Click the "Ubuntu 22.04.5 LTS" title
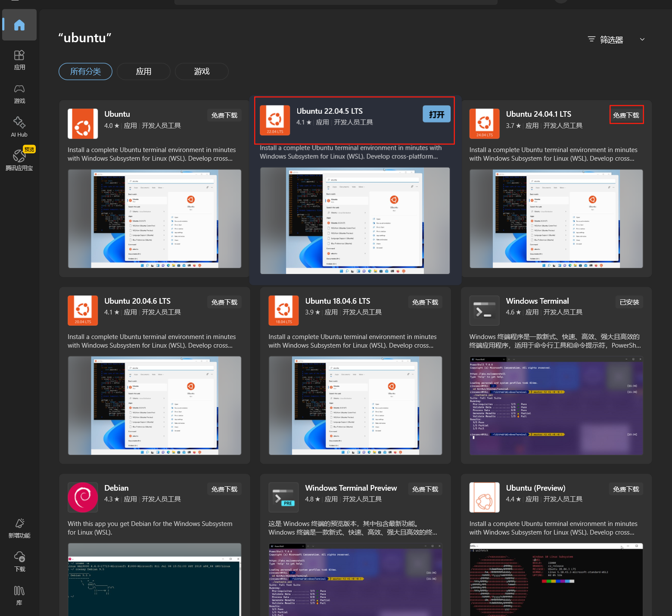 click(330, 111)
